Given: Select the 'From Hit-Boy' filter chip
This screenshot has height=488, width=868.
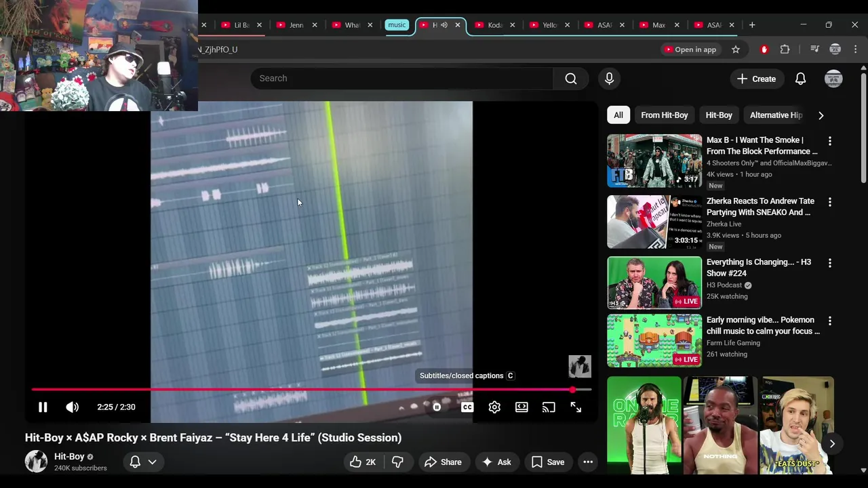Looking at the screenshot, I should [665, 115].
